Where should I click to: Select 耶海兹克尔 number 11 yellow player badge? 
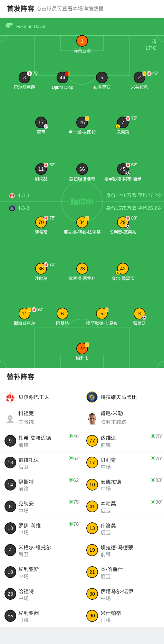25,314
